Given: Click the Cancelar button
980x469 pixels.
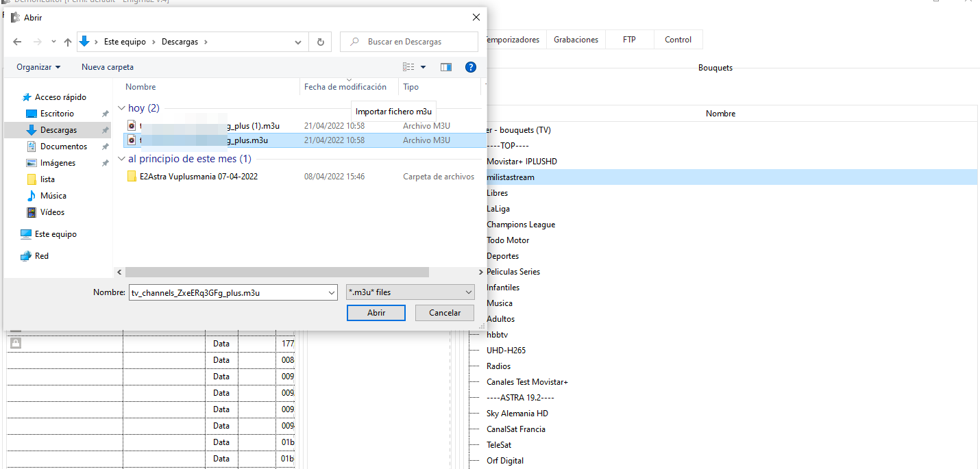Looking at the screenshot, I should [x=444, y=313].
